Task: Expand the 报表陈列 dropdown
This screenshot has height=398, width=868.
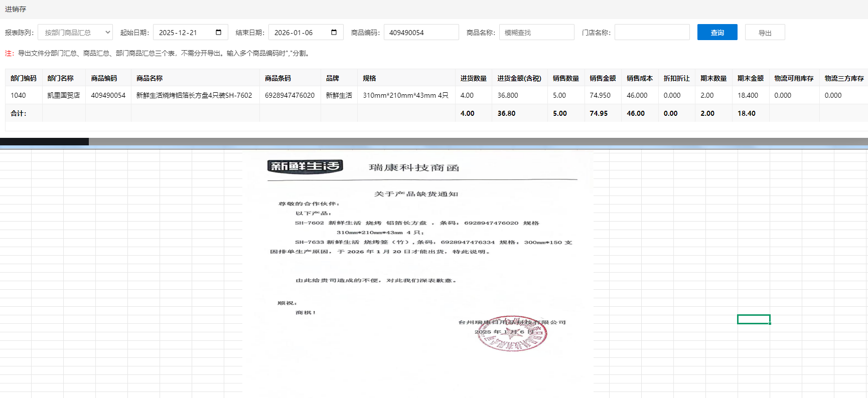Action: [75, 33]
